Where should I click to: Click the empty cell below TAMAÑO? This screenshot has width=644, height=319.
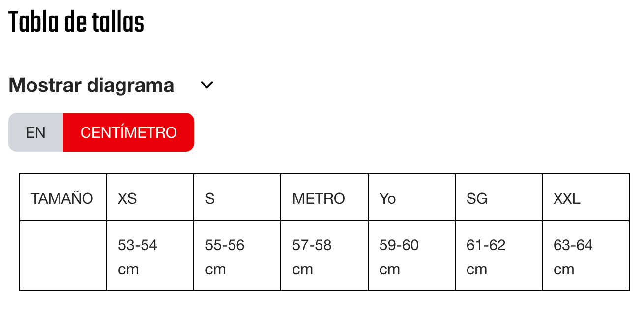coord(63,256)
